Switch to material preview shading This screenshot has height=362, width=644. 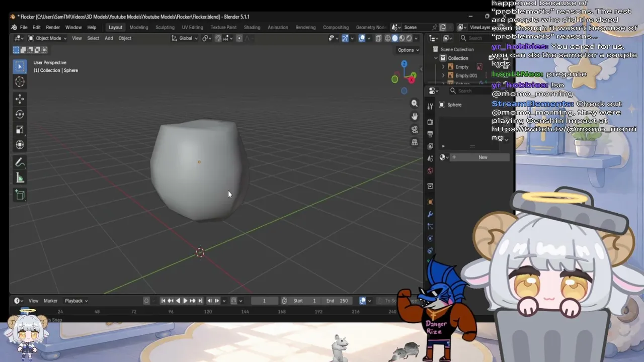402,38
